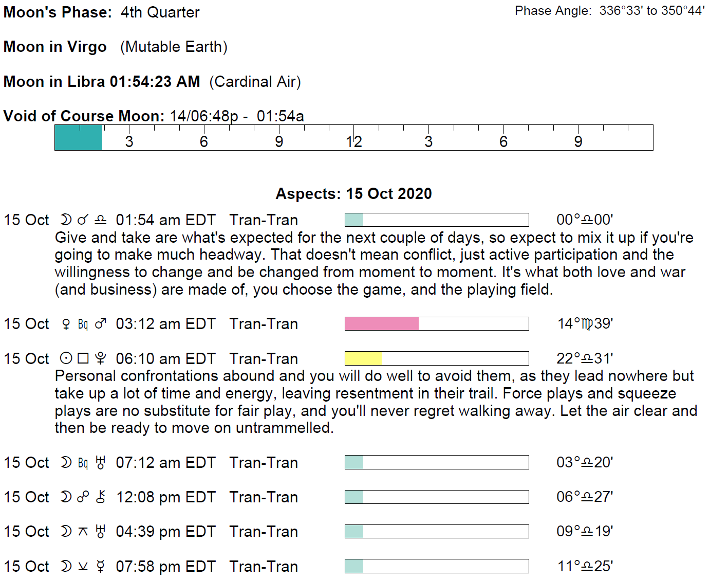Click the Mercury glyph in the 07:58 pm row
Screen dimensions: 728x580
[x=101, y=566]
